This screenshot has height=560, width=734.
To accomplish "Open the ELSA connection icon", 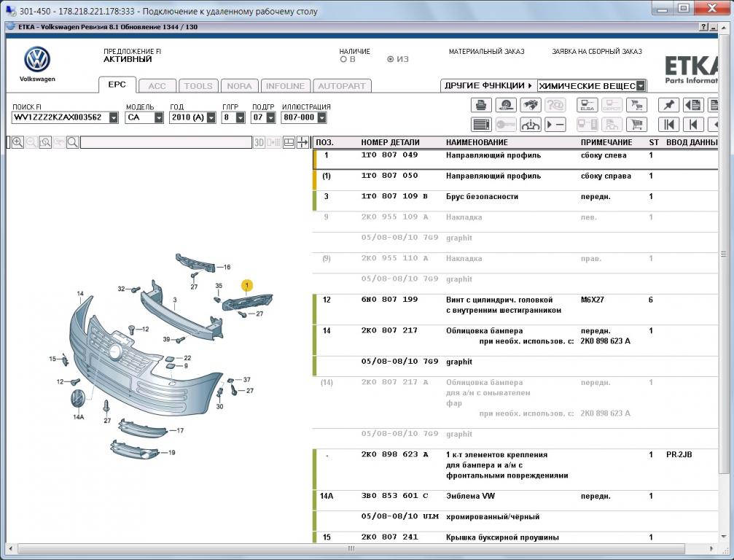I will point(587,105).
